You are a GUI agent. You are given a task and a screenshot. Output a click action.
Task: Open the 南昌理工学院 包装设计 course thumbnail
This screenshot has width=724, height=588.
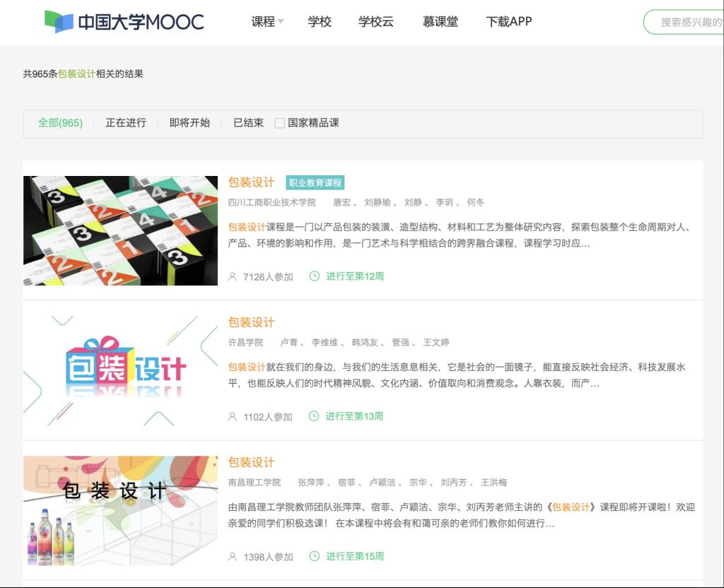pyautogui.click(x=120, y=510)
